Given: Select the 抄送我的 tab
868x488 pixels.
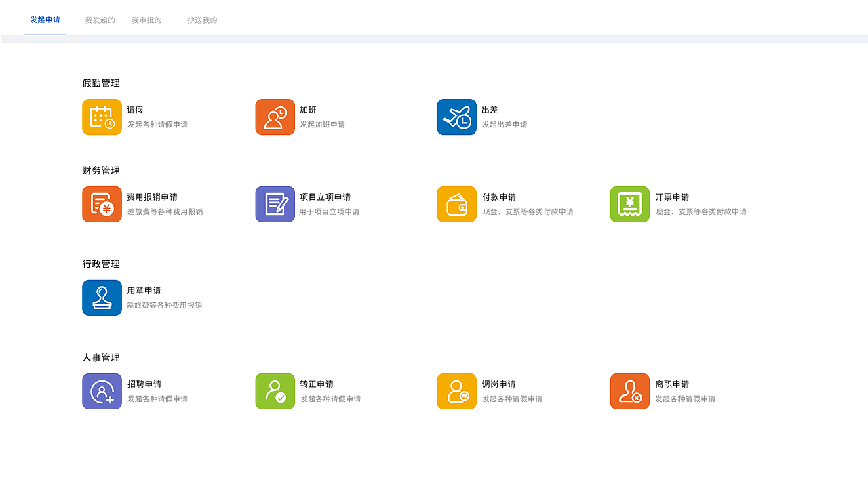Looking at the screenshot, I should click(202, 20).
